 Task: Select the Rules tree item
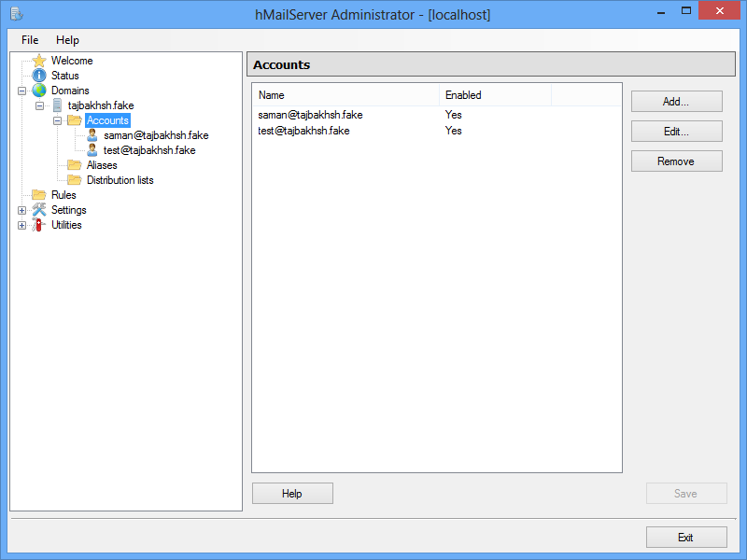63,194
